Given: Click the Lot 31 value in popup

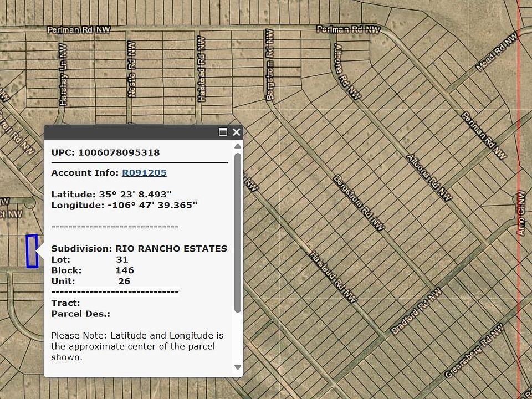Looking at the screenshot, I should (122, 259).
